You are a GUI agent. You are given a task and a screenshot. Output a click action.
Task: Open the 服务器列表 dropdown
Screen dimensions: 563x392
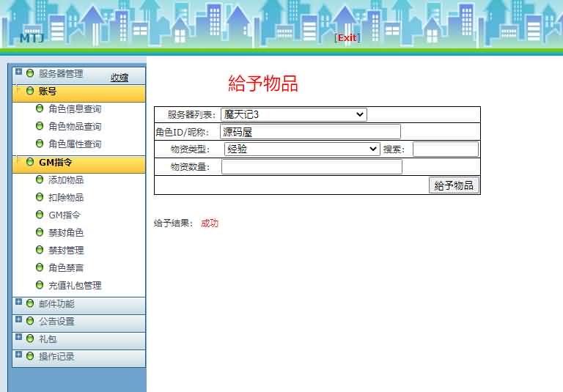[x=293, y=114]
